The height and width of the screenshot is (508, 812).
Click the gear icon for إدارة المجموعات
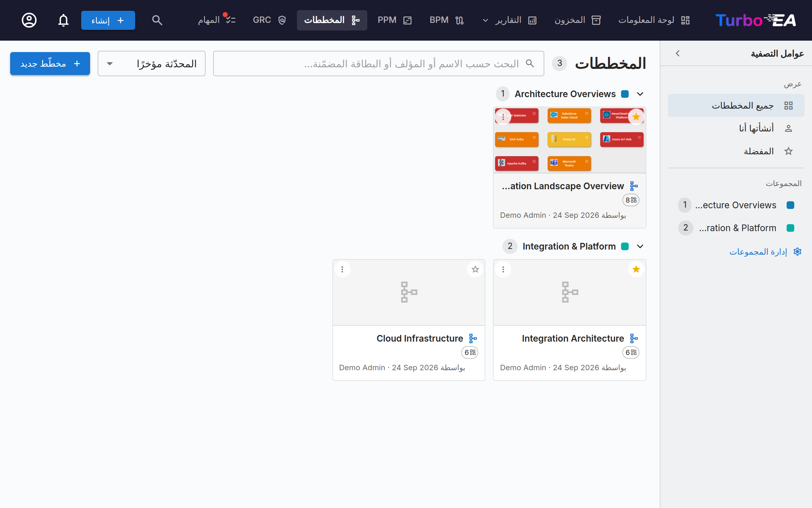tap(797, 252)
